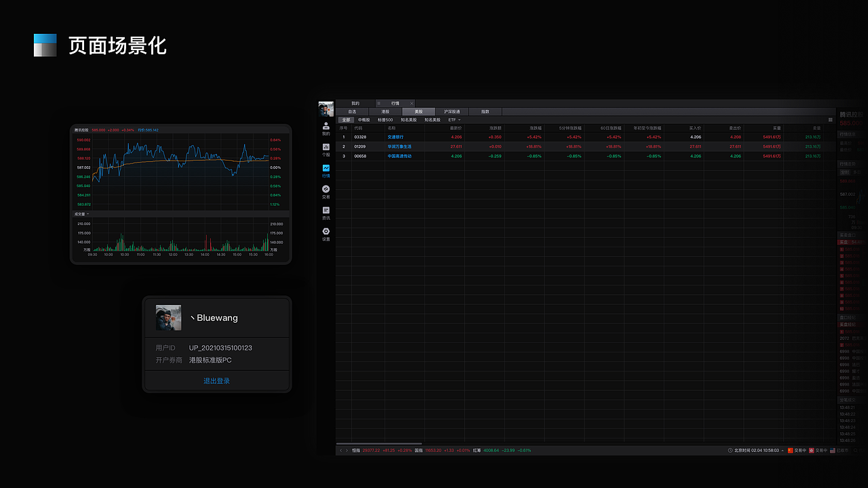Switch to the 港股 market tab

(x=385, y=111)
